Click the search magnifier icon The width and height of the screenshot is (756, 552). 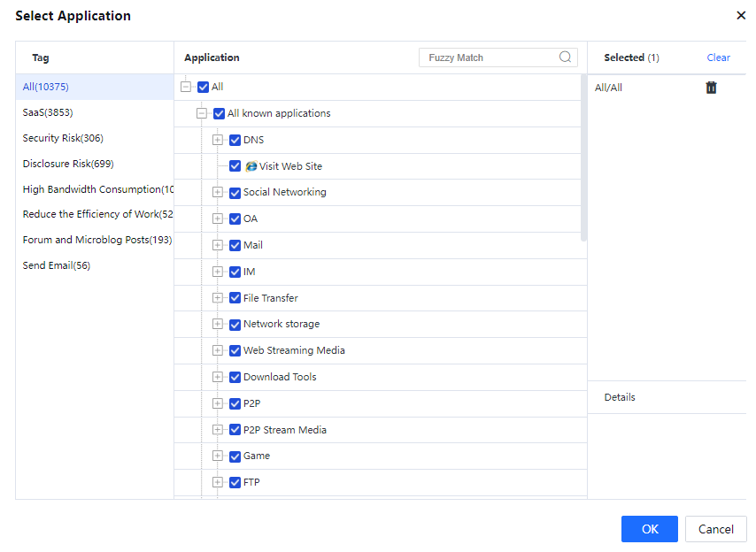pyautogui.click(x=565, y=57)
